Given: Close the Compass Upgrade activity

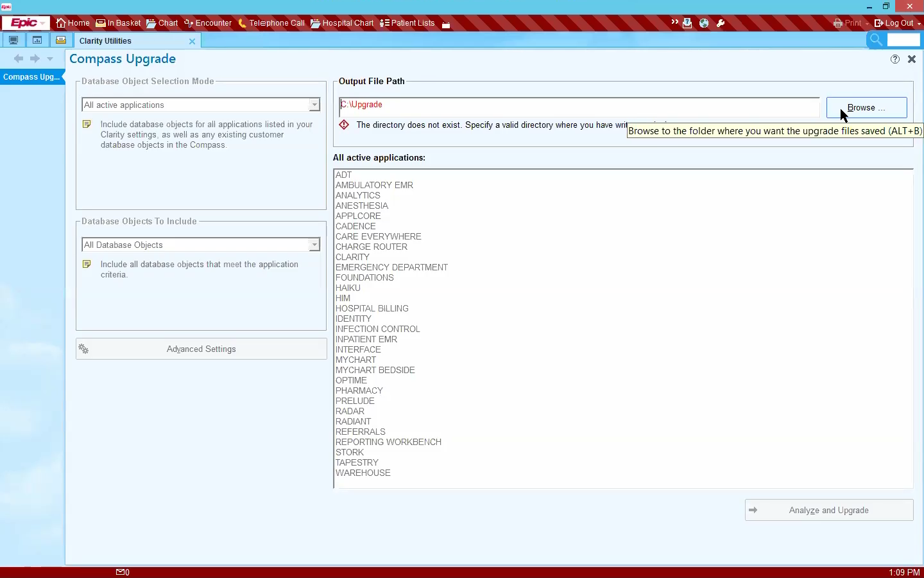Looking at the screenshot, I should click(912, 59).
